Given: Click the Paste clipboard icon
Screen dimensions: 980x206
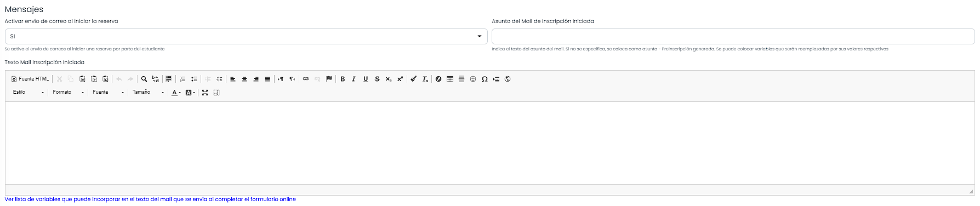Looking at the screenshot, I should (82, 79).
